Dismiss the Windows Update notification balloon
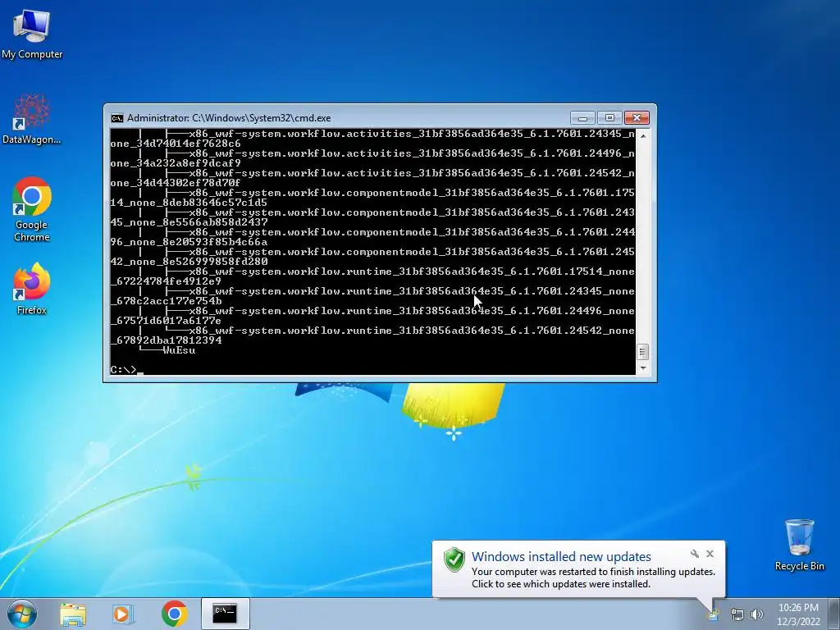Screen dimensions: 840x630 710,554
